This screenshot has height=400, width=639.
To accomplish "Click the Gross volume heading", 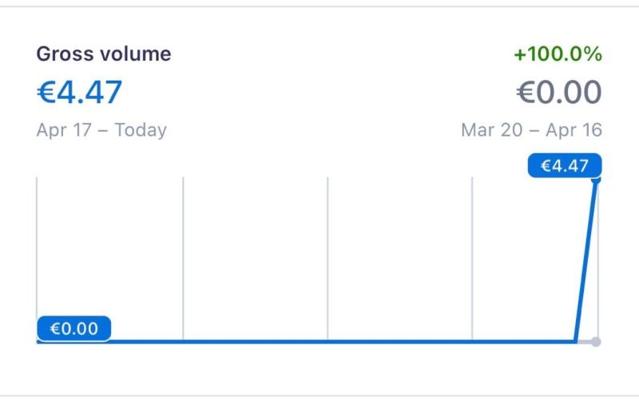I will (103, 54).
